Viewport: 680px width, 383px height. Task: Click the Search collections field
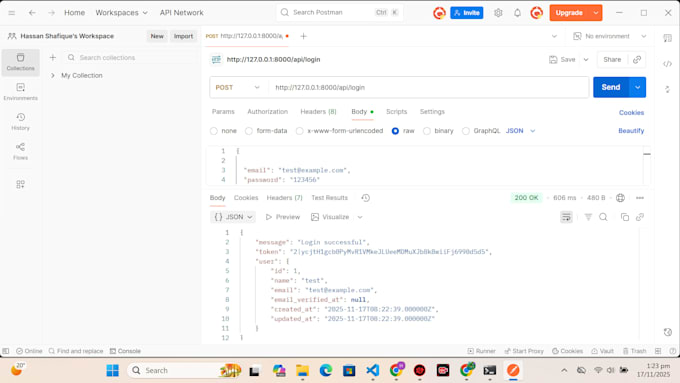[129, 57]
